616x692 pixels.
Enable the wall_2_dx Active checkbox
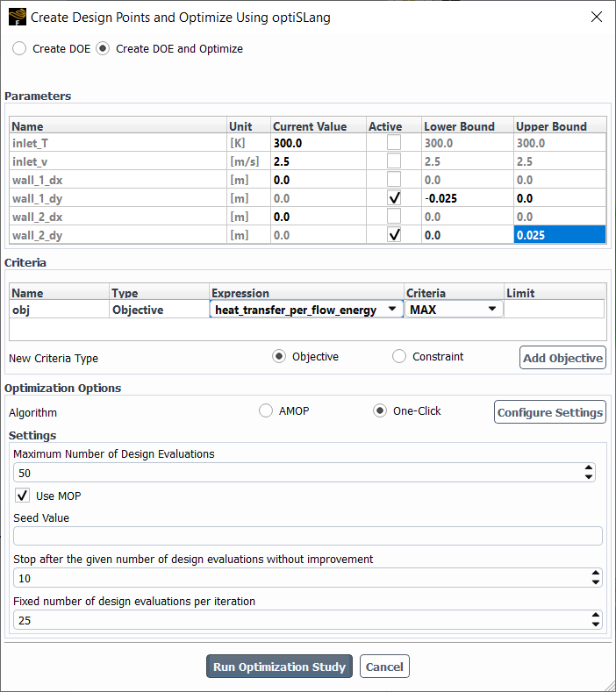(394, 217)
